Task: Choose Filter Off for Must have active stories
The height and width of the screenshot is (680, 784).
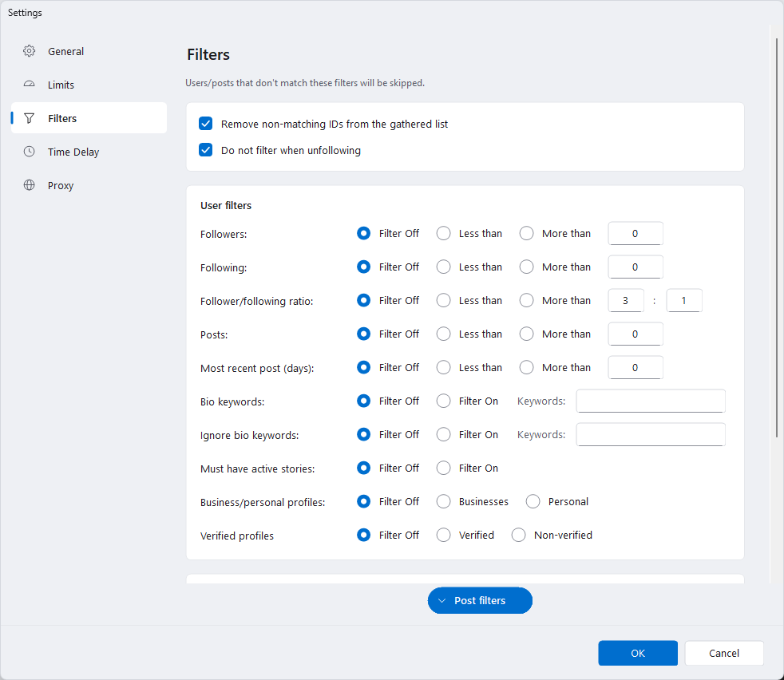Action: click(363, 468)
